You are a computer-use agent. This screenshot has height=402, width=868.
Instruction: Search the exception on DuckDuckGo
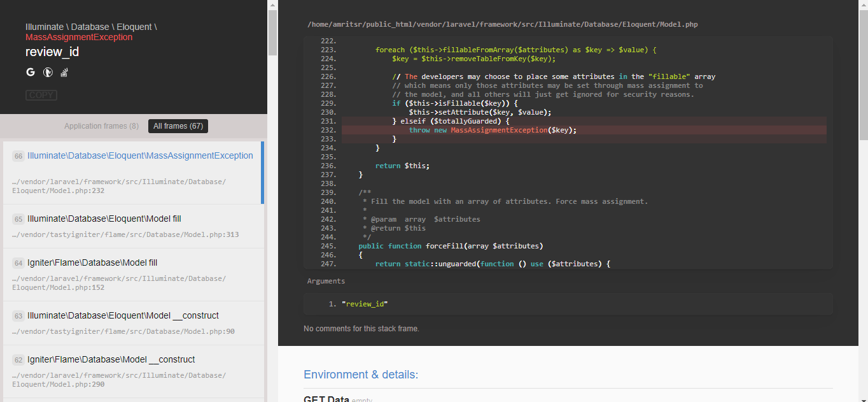click(47, 72)
